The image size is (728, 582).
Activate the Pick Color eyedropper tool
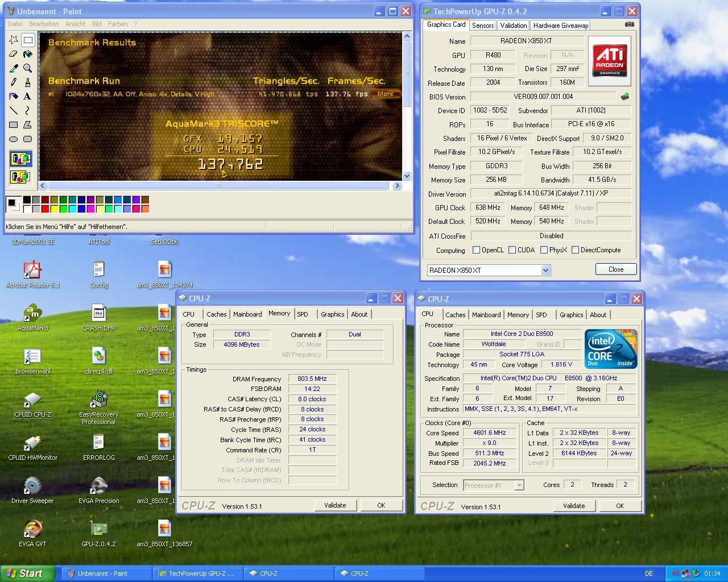[x=14, y=68]
